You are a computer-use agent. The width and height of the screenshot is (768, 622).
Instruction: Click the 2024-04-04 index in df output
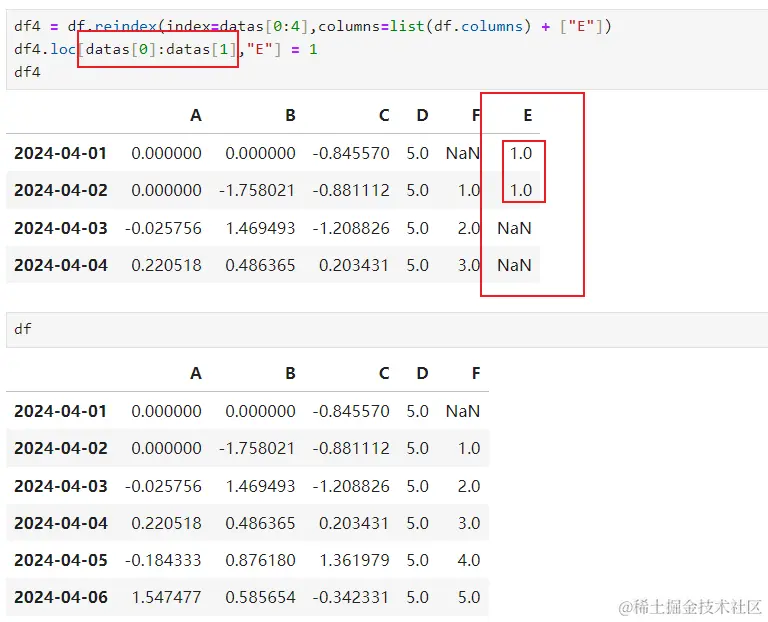61,524
